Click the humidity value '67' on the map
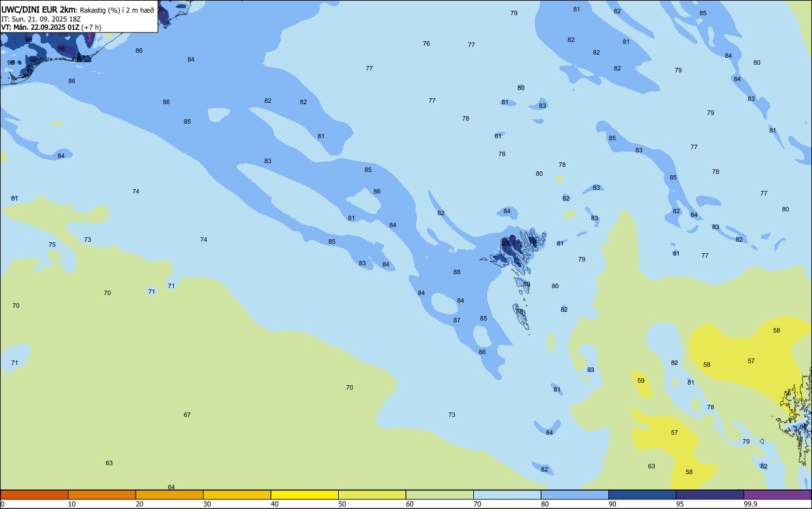The image size is (812, 509). coord(187,415)
